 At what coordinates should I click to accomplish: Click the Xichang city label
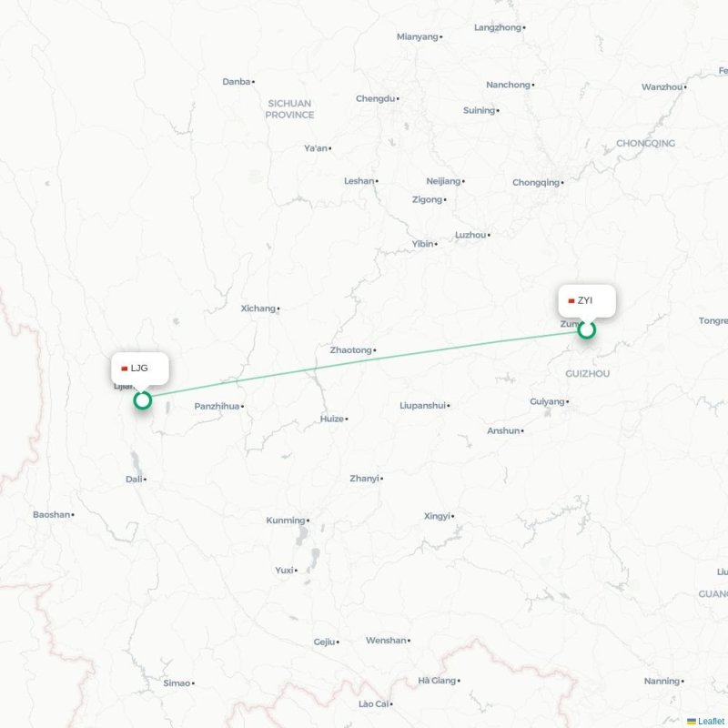click(258, 308)
